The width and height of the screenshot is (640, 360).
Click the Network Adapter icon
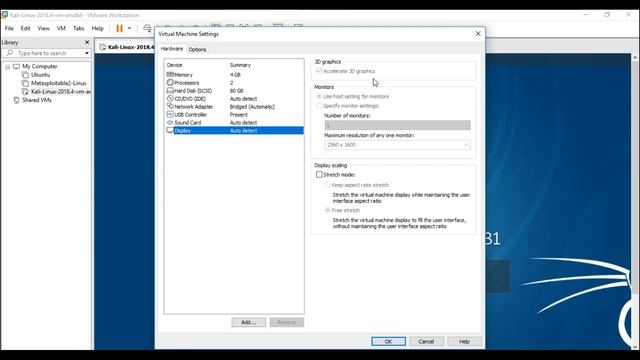[170, 106]
